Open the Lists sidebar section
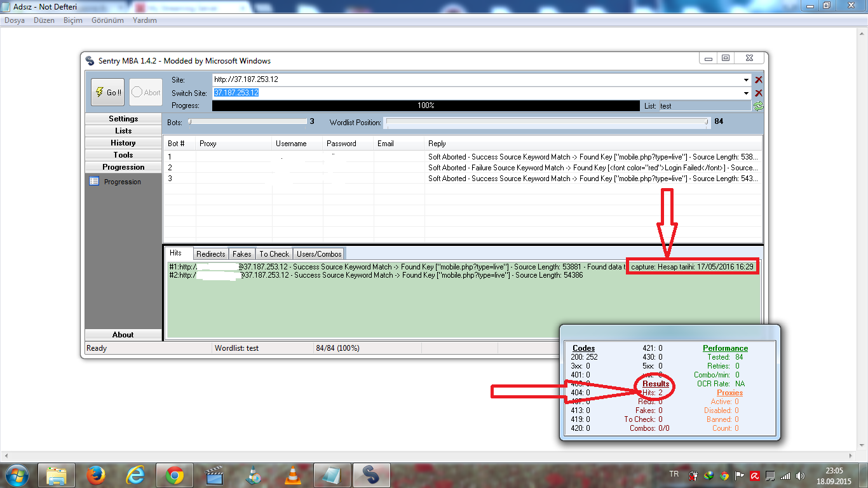This screenshot has height=488, width=868. [x=123, y=131]
